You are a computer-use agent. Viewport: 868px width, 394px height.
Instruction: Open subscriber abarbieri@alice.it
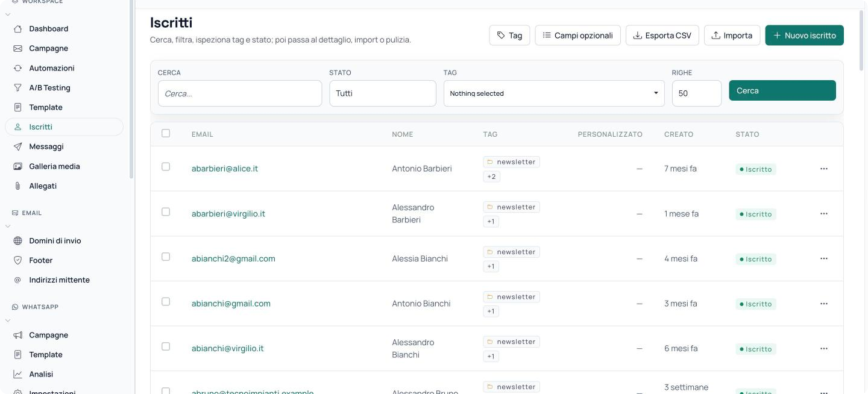coord(225,169)
